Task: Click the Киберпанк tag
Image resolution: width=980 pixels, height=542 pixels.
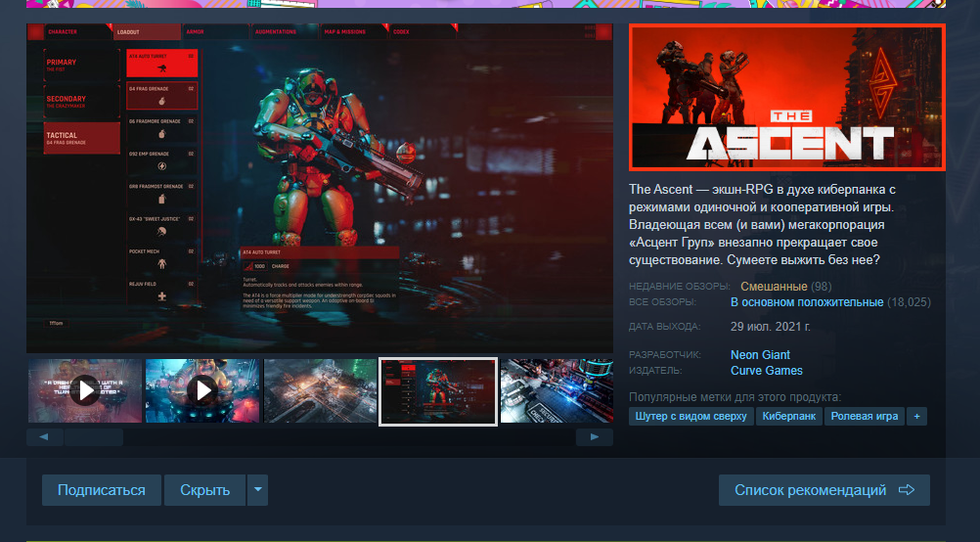Action: (788, 417)
